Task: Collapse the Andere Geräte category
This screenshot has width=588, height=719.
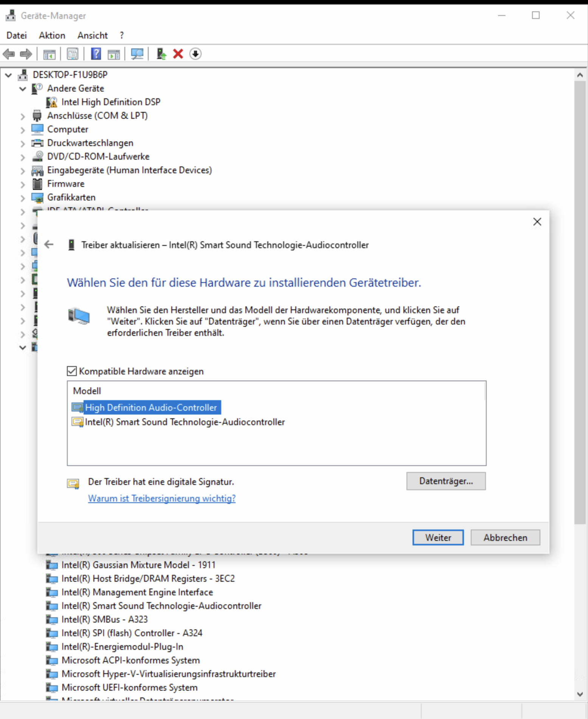Action: coord(23,89)
